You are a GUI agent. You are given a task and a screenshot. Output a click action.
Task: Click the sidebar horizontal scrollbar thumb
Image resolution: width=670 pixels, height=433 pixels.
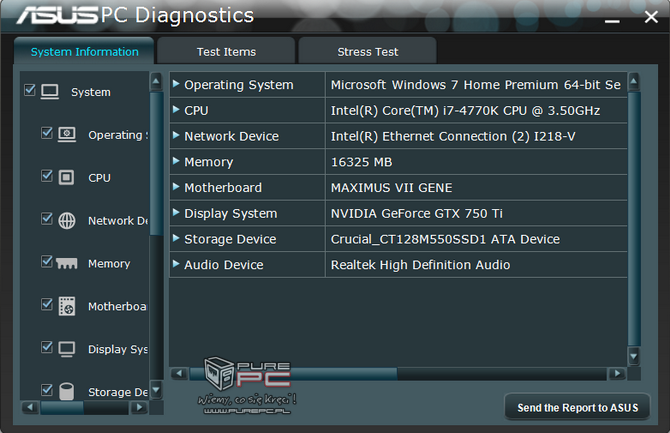[62, 407]
